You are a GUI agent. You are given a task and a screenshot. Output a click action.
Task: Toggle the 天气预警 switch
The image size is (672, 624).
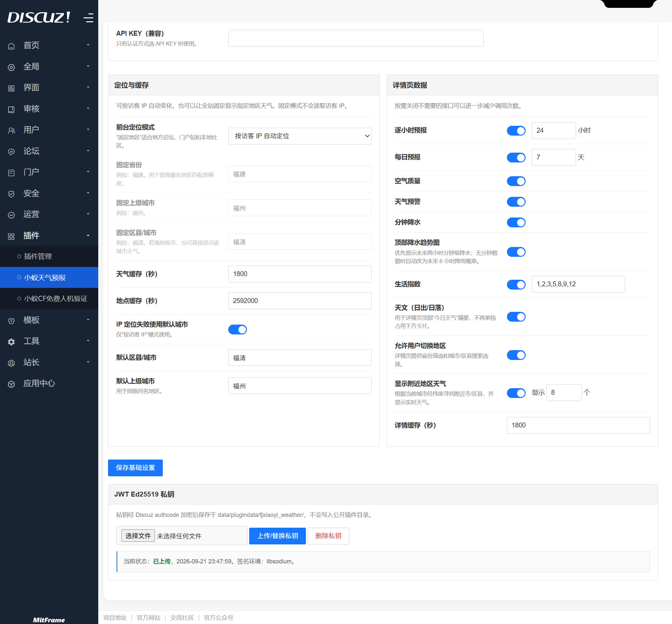pyautogui.click(x=516, y=201)
